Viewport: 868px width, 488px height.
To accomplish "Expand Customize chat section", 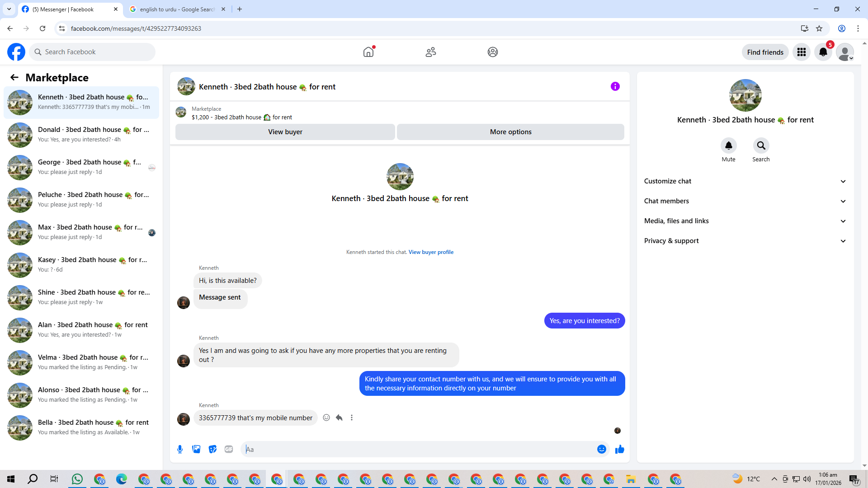I will [745, 181].
